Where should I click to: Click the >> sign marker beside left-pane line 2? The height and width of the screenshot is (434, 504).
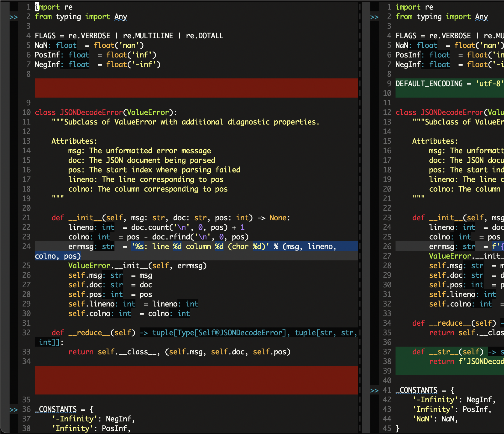(14, 17)
